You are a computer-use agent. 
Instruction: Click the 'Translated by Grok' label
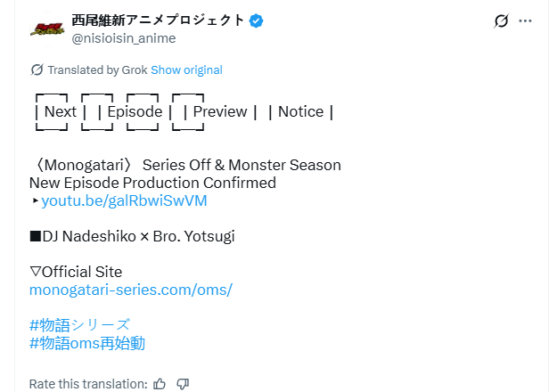click(97, 69)
